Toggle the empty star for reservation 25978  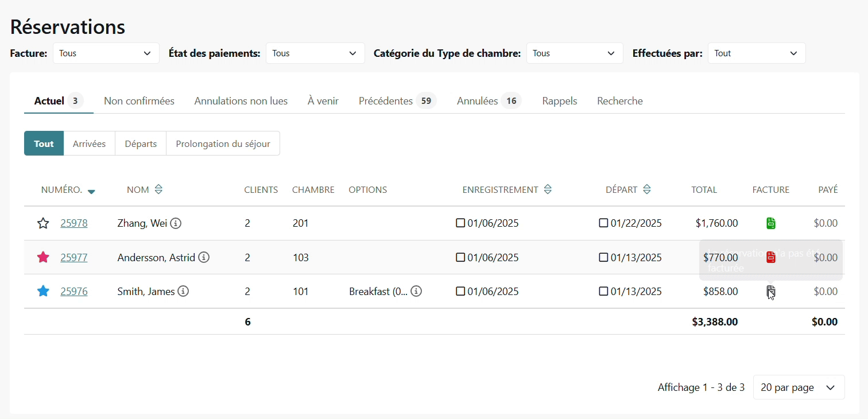(x=43, y=223)
